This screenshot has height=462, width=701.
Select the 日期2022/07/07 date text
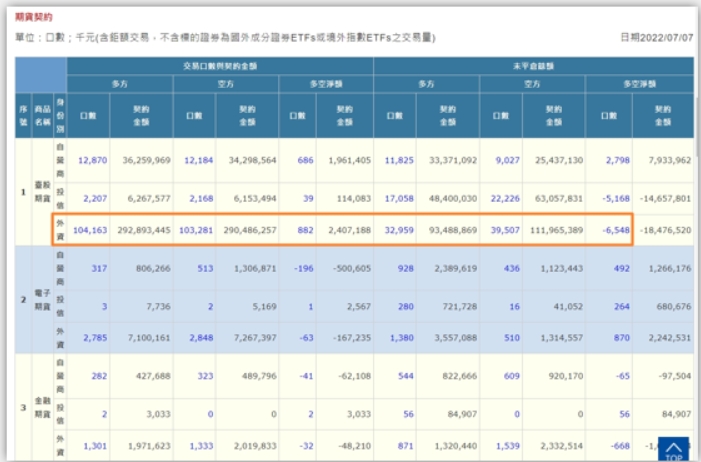[657, 38]
